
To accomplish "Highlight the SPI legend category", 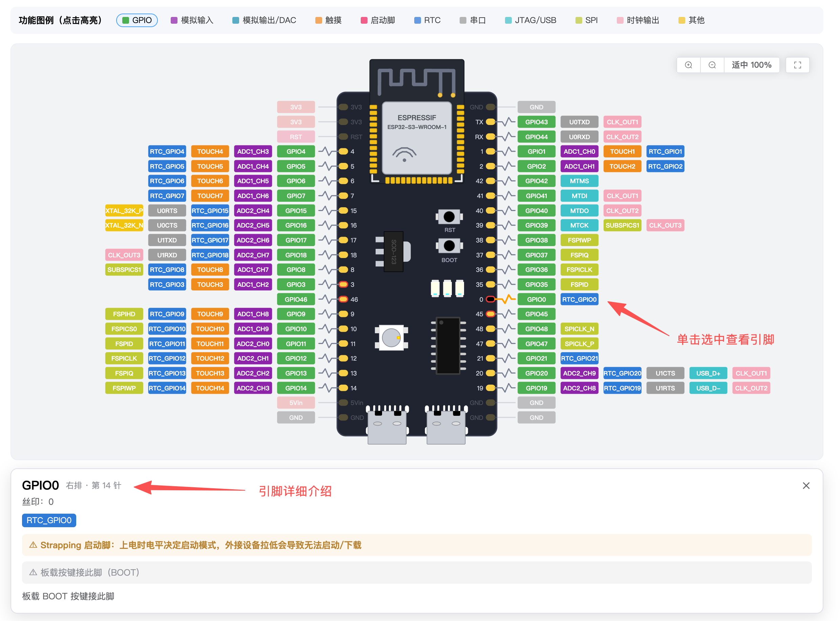I will pos(587,20).
